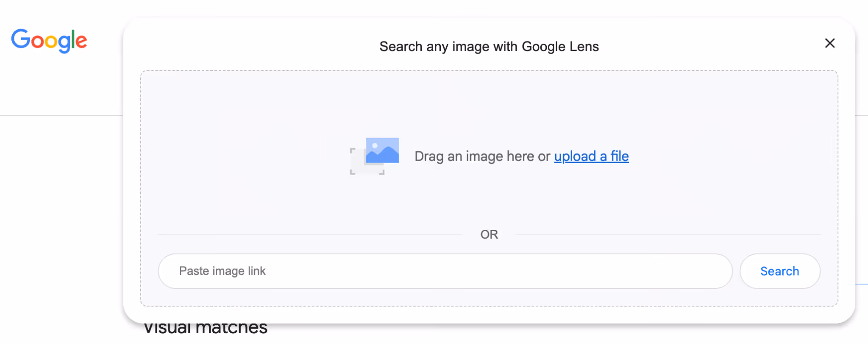The image size is (868, 343).
Task: Click the image upload illustration icon
Action: 374,156
